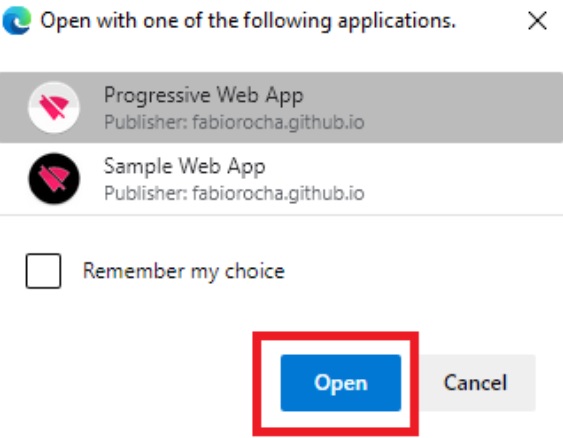Screen dimensions: 563x438
Task: Click the "Cancel" label on gray button
Action: pyautogui.click(x=475, y=383)
